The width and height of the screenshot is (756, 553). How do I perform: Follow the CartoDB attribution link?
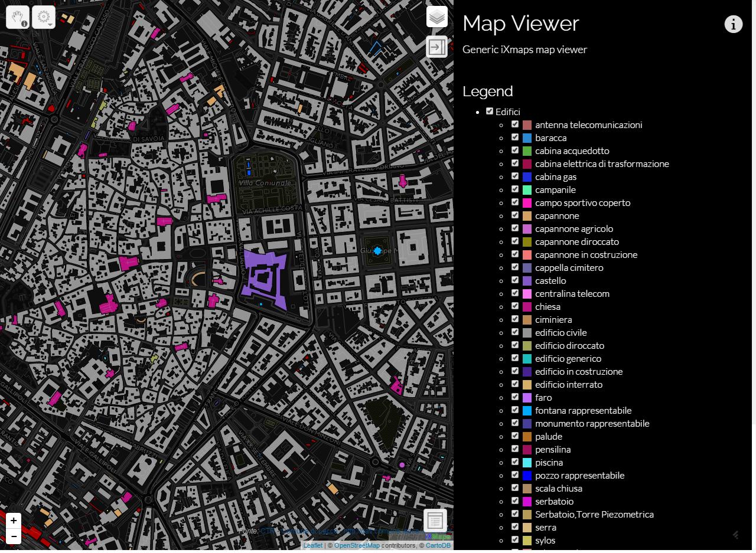click(x=438, y=545)
